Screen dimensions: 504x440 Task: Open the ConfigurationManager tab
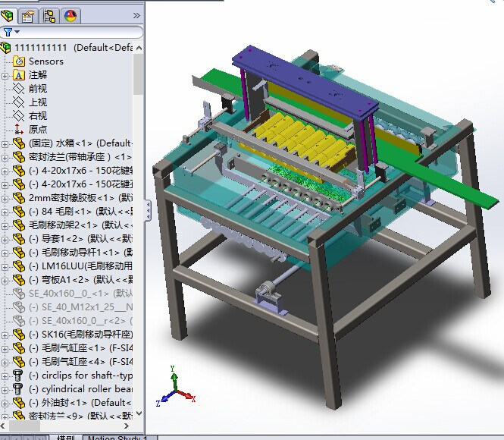[50, 14]
